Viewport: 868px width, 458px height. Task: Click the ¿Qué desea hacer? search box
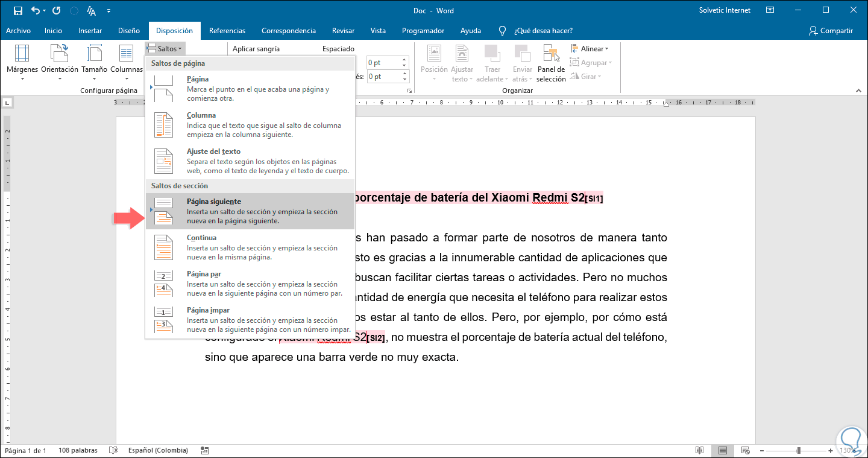tap(543, 31)
